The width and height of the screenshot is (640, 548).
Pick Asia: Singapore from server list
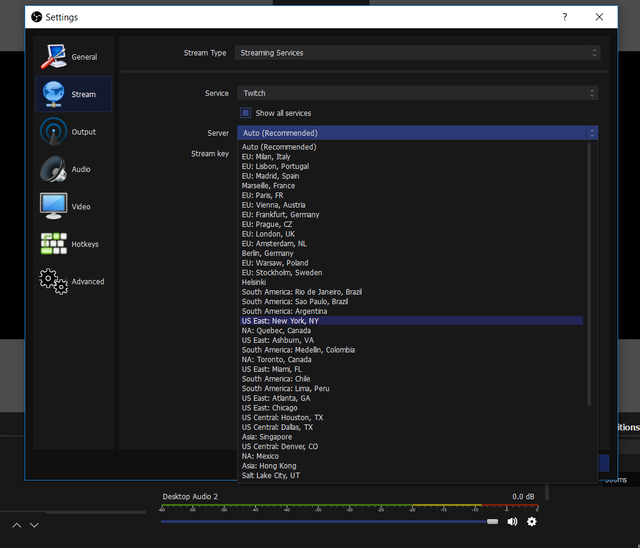[271, 437]
